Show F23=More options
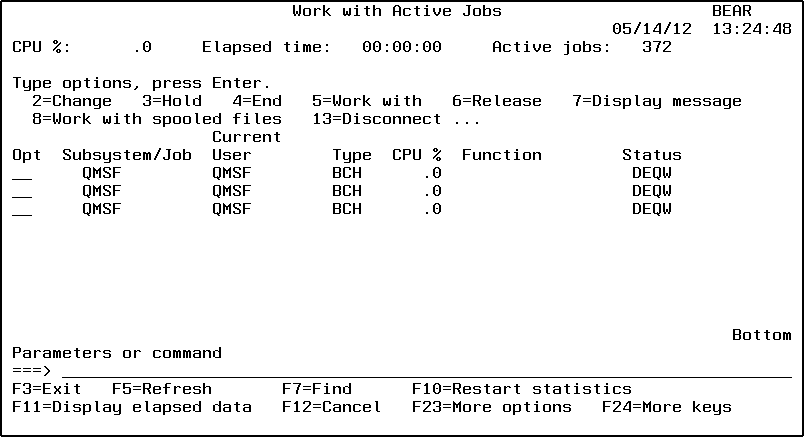Image resolution: width=804 pixels, height=437 pixels. 491,407
